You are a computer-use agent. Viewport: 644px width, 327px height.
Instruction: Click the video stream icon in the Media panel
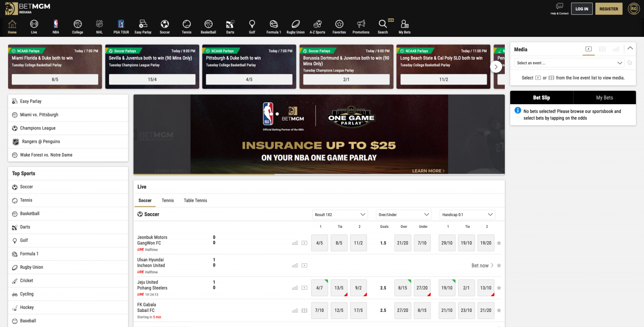[588, 49]
